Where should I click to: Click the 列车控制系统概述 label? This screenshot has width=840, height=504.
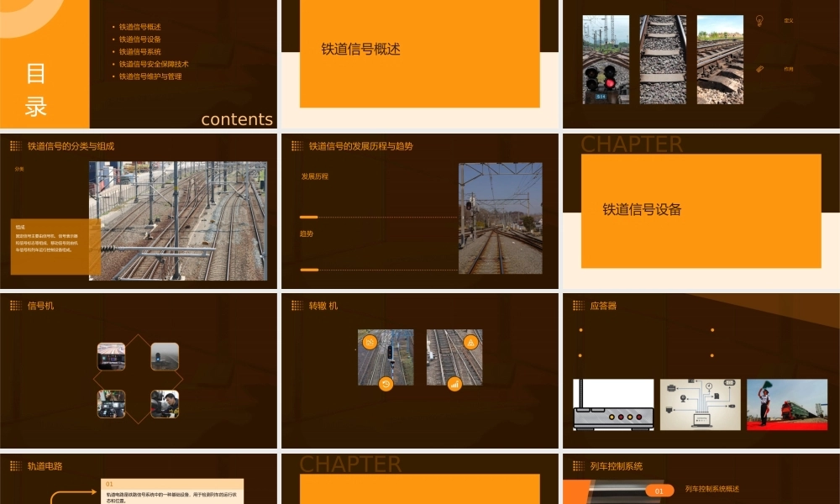[x=712, y=489]
